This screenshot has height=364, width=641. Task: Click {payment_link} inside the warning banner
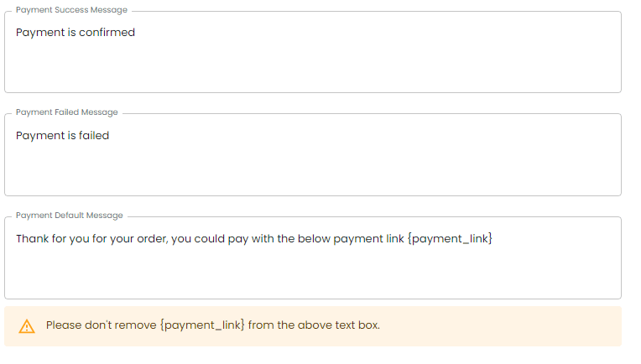coord(202,325)
